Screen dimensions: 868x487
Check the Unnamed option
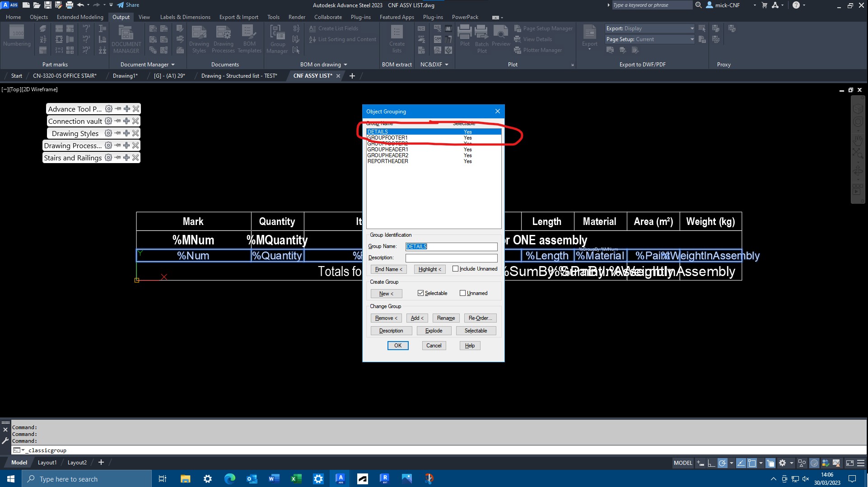(462, 293)
